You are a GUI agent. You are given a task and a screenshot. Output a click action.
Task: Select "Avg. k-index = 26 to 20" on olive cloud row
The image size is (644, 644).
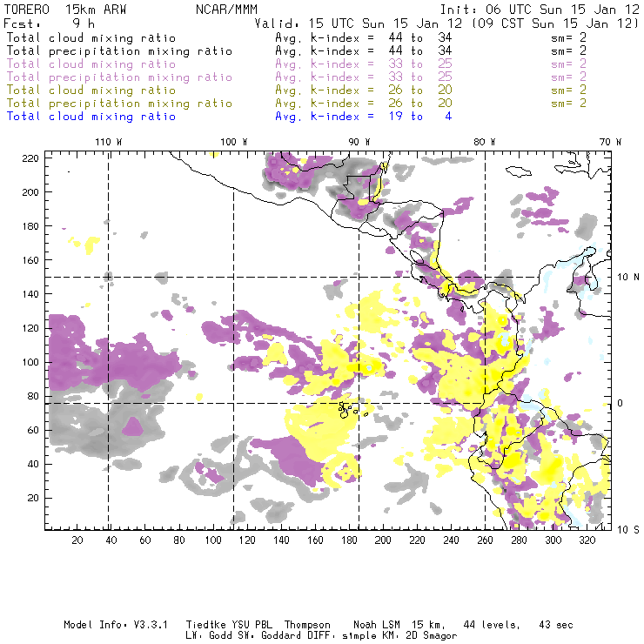coord(364,91)
